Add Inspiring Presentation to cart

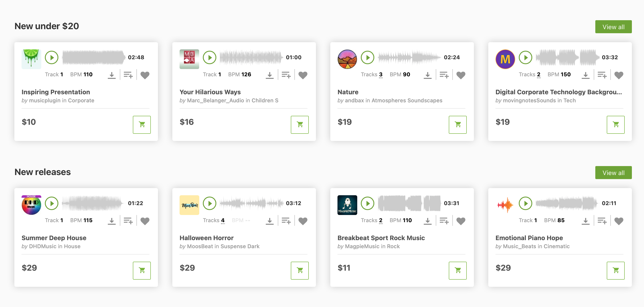point(142,125)
